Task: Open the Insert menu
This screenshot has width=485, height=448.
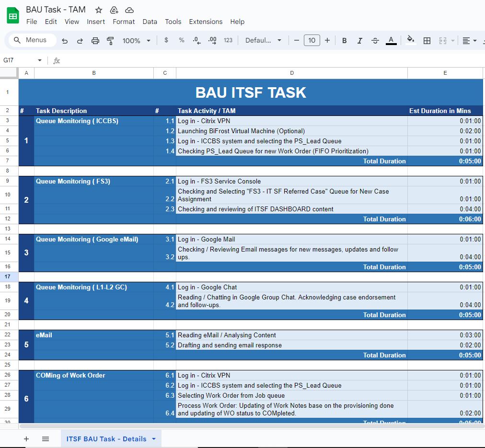Action: (x=96, y=22)
